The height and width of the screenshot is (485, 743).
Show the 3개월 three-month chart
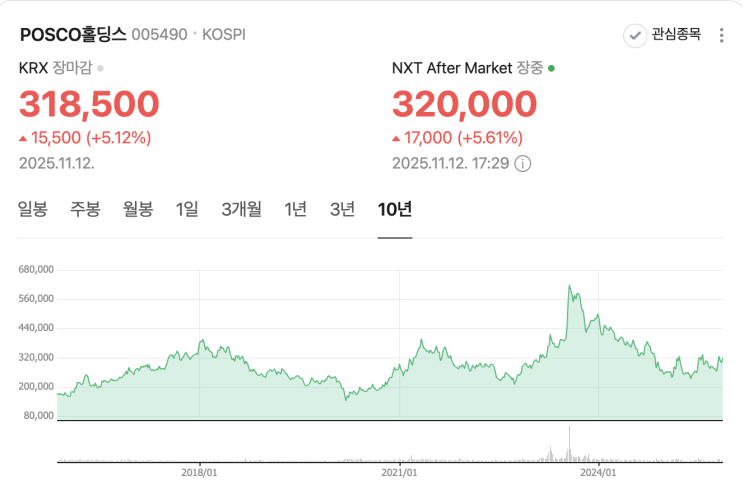[x=241, y=209]
